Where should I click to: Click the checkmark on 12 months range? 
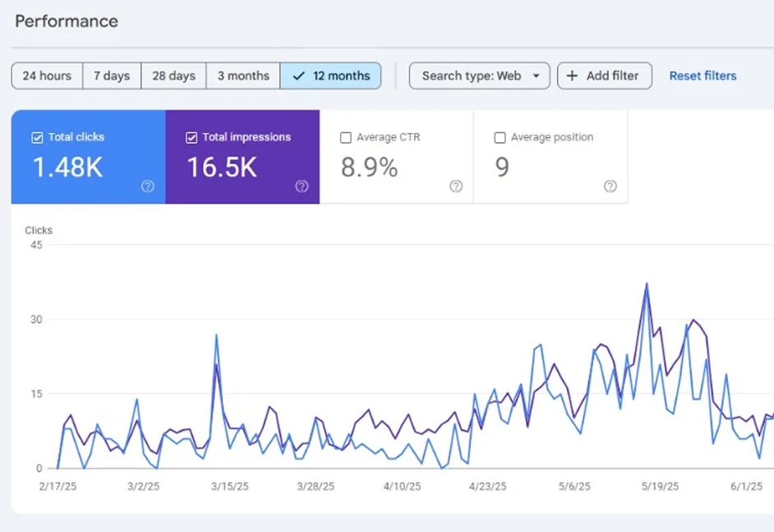(x=298, y=76)
